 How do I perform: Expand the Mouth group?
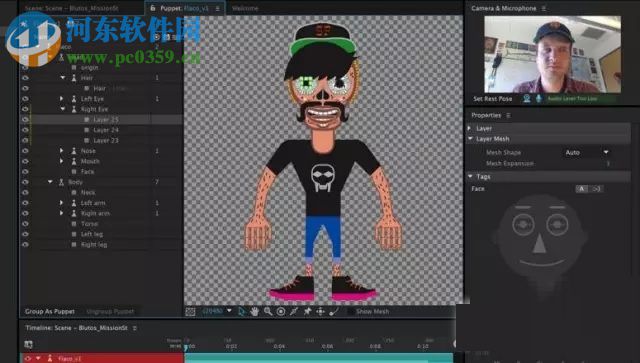click(x=62, y=161)
